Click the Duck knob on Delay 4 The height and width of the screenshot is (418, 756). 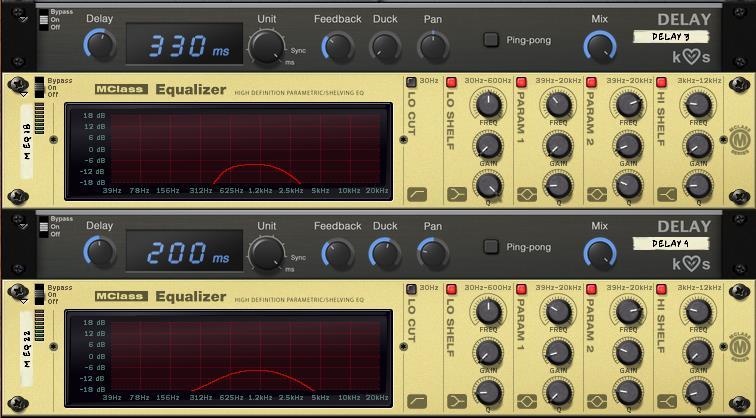[385, 253]
